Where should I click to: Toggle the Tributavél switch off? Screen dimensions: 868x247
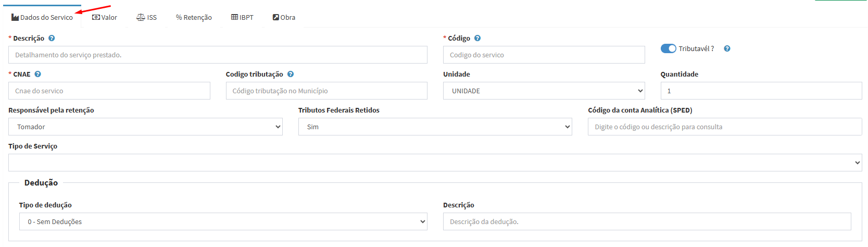click(668, 48)
